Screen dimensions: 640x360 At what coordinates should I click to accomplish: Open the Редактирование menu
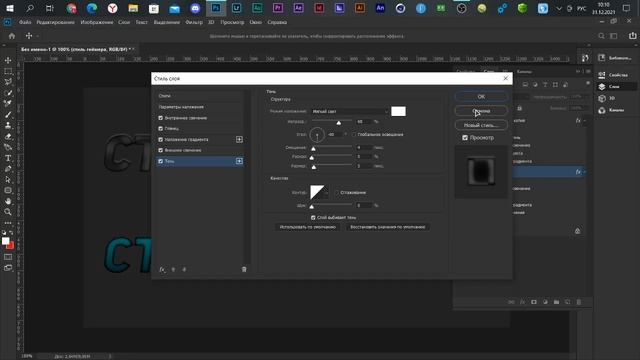(x=56, y=22)
